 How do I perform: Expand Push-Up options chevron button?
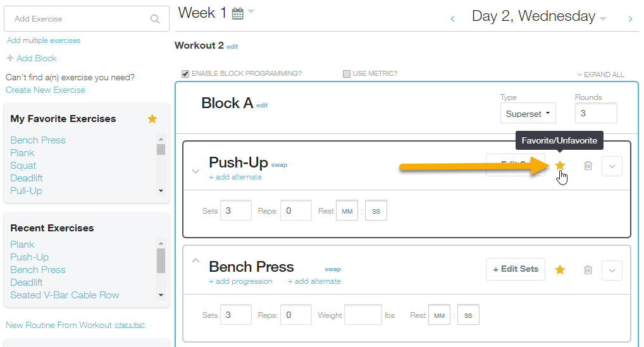point(612,166)
